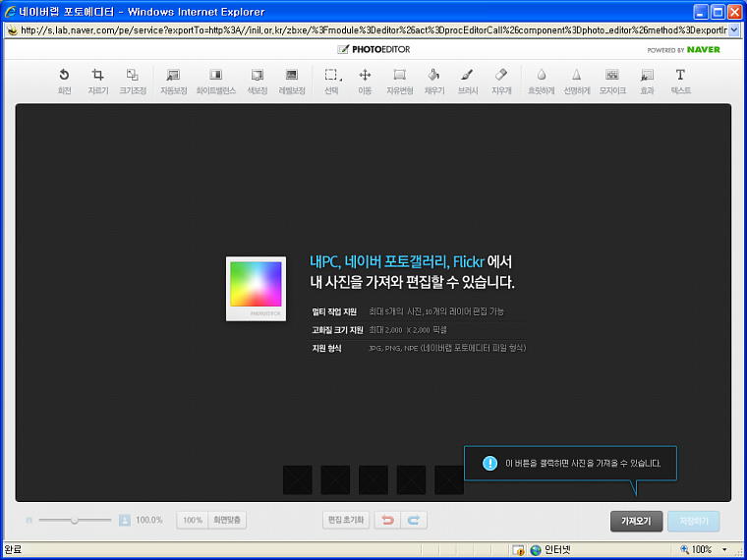Select the 선택 selection tool
747x560 pixels.
[x=331, y=81]
